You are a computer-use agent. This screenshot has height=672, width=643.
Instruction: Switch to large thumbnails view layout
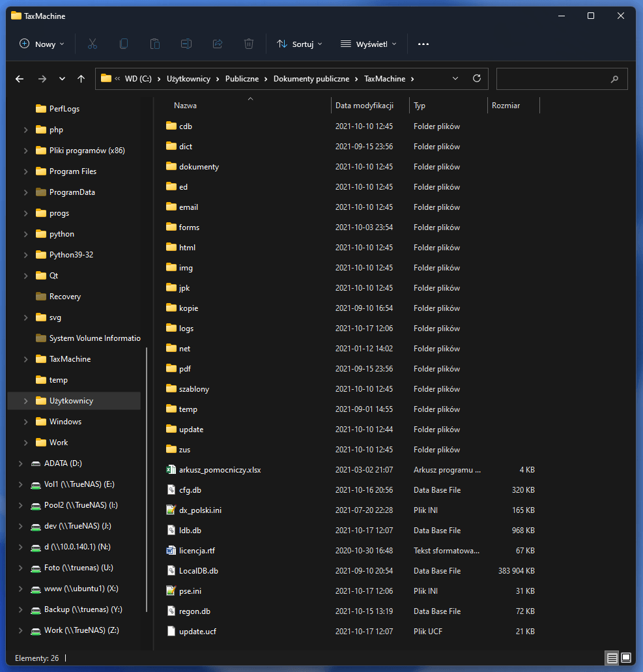coord(626,658)
